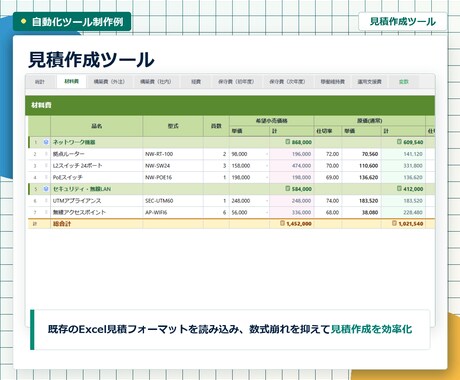Click unit price cell 158,000
This screenshot has height=380, width=460.
click(x=249, y=166)
